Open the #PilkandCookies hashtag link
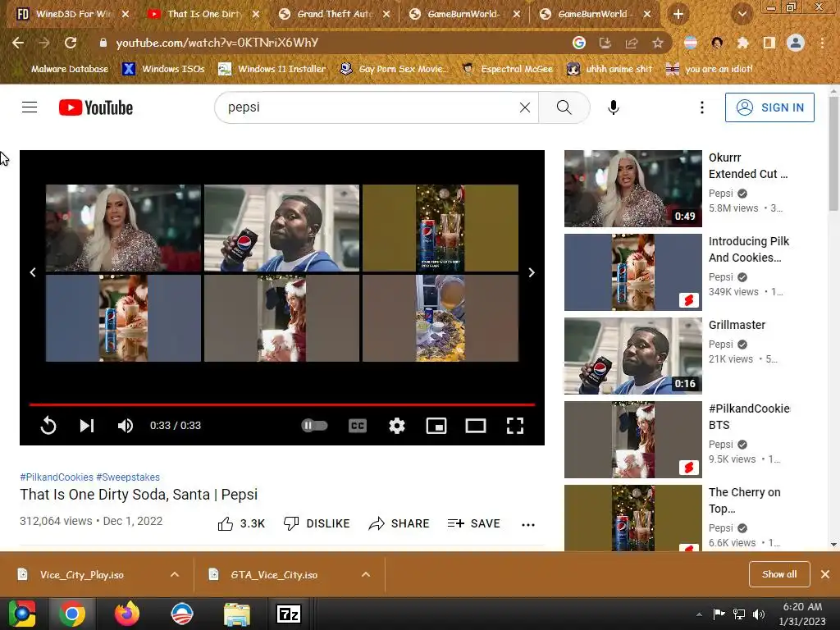This screenshot has width=840, height=630. pyautogui.click(x=57, y=477)
